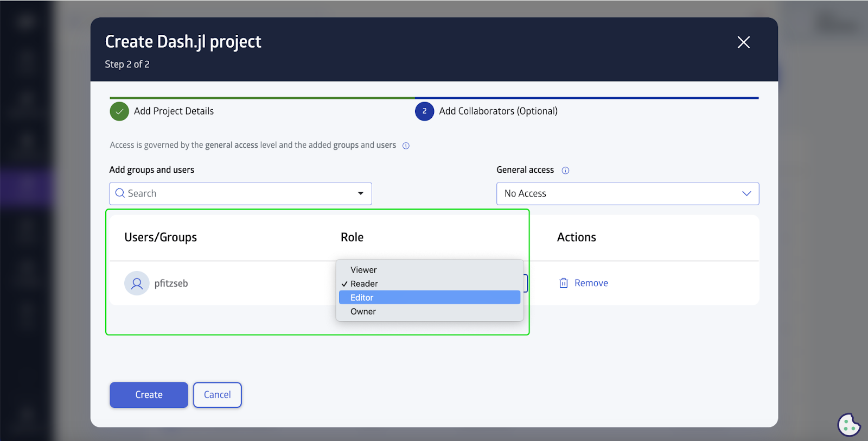This screenshot has width=868, height=441.
Task: Click the Users/Groups column header
Action: click(161, 237)
